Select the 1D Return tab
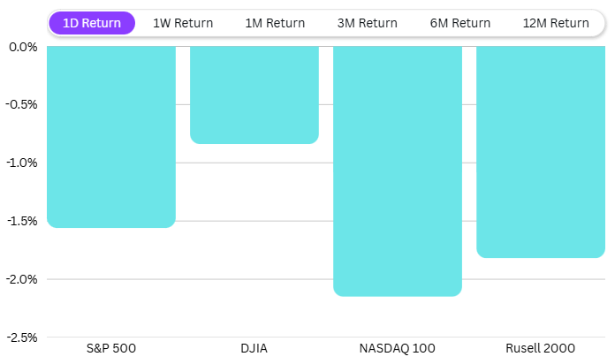This screenshot has height=364, width=615. click(x=92, y=23)
